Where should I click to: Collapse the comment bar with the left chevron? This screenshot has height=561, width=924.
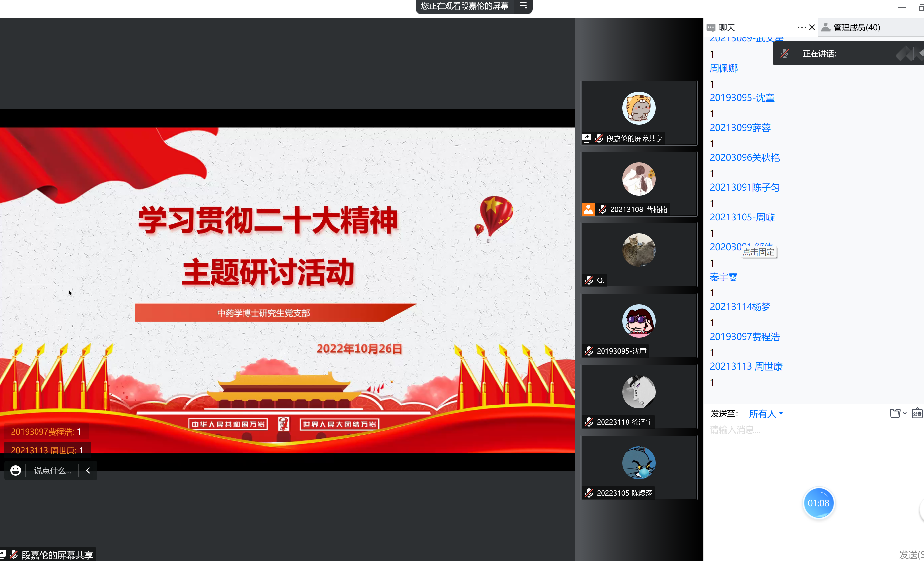pos(88,470)
